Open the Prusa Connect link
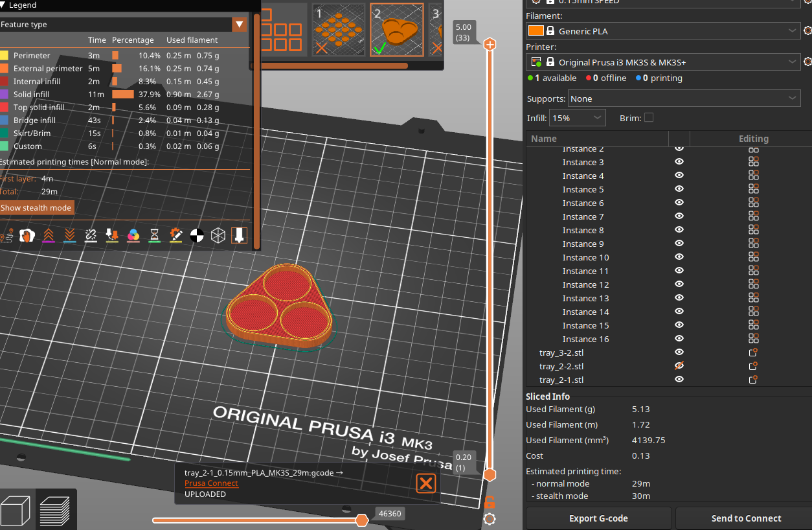This screenshot has width=812, height=530. [x=211, y=483]
